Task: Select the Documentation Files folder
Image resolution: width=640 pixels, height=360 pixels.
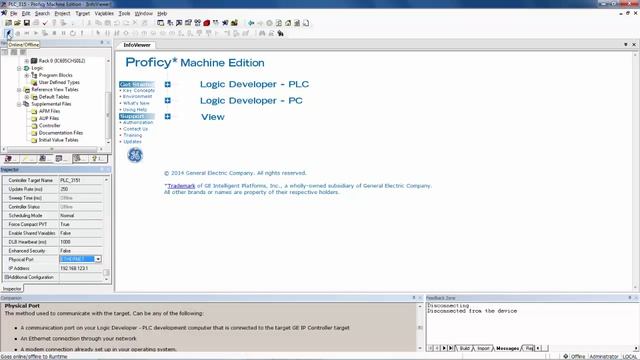Action: click(61, 133)
